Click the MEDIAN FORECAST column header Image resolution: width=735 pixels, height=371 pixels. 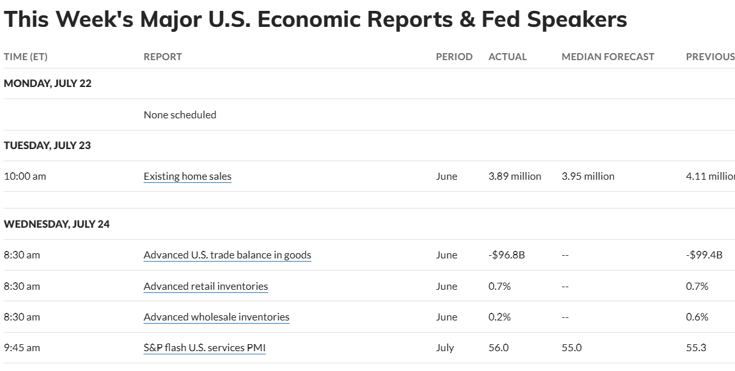click(608, 57)
